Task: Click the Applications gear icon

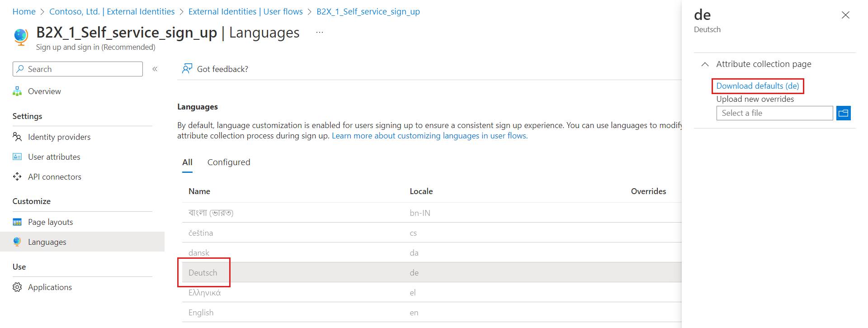Action: [17, 287]
